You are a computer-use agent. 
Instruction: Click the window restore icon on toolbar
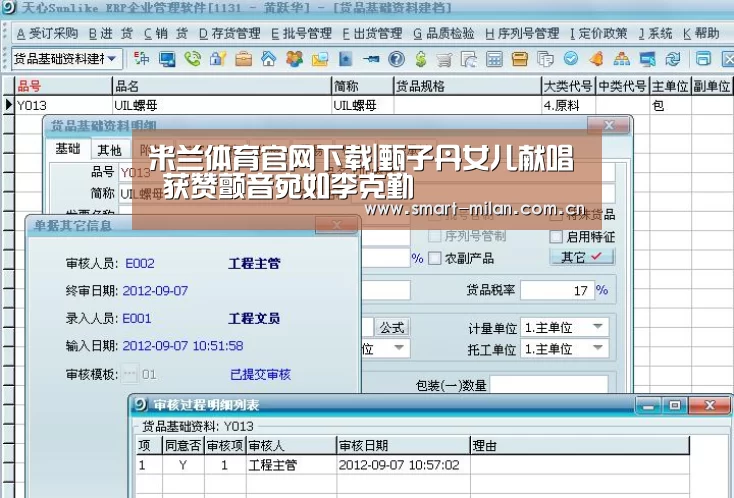703,59
